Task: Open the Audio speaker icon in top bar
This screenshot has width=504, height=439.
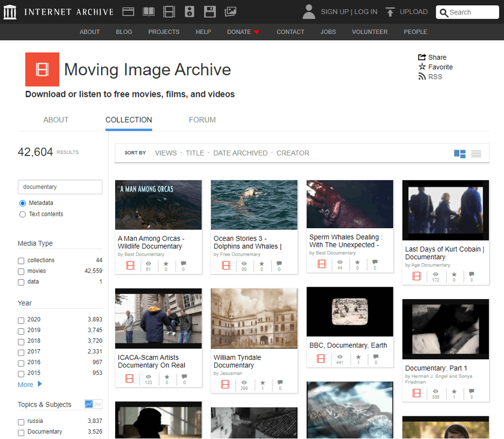Action: coord(190,12)
